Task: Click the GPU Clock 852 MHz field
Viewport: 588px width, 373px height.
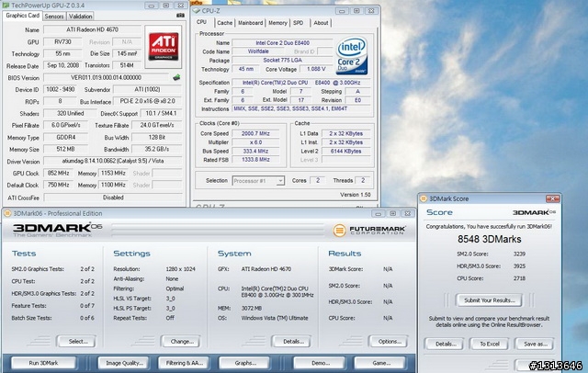Action: point(59,174)
